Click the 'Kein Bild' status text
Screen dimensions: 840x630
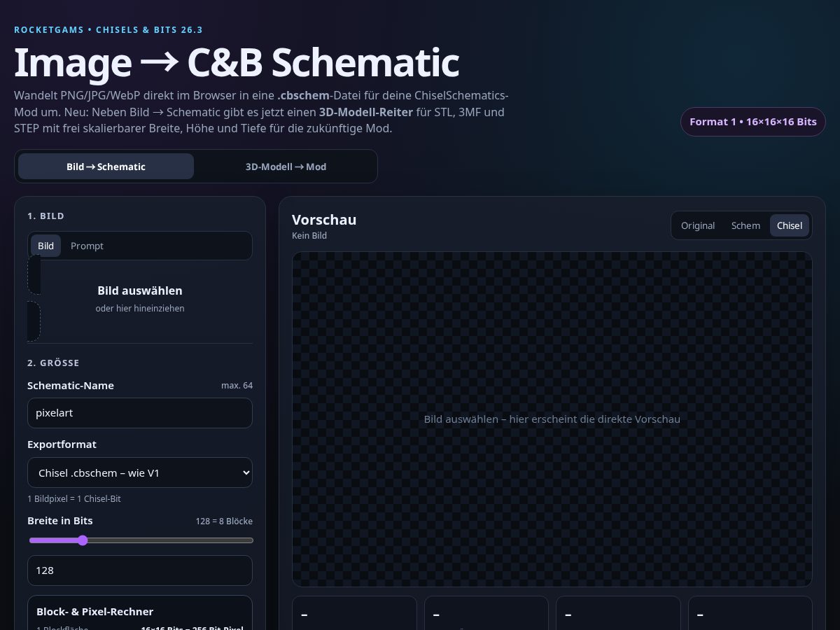coord(309,236)
